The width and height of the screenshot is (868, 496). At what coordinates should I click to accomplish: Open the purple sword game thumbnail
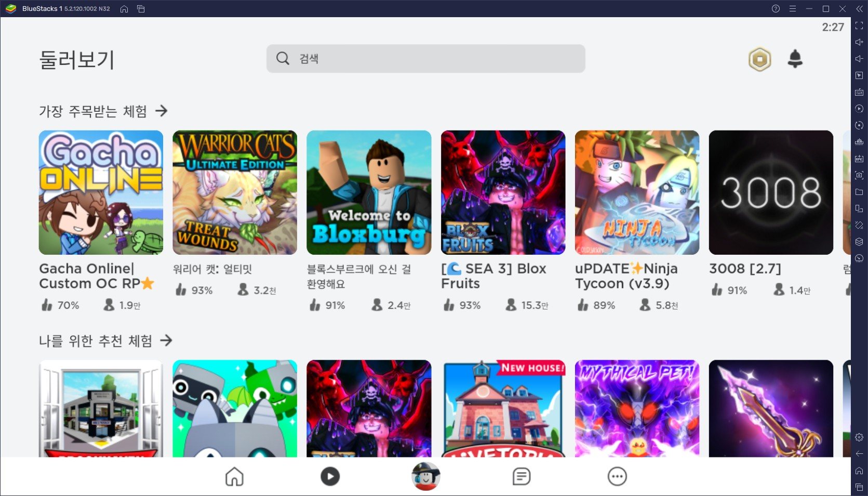coord(771,409)
